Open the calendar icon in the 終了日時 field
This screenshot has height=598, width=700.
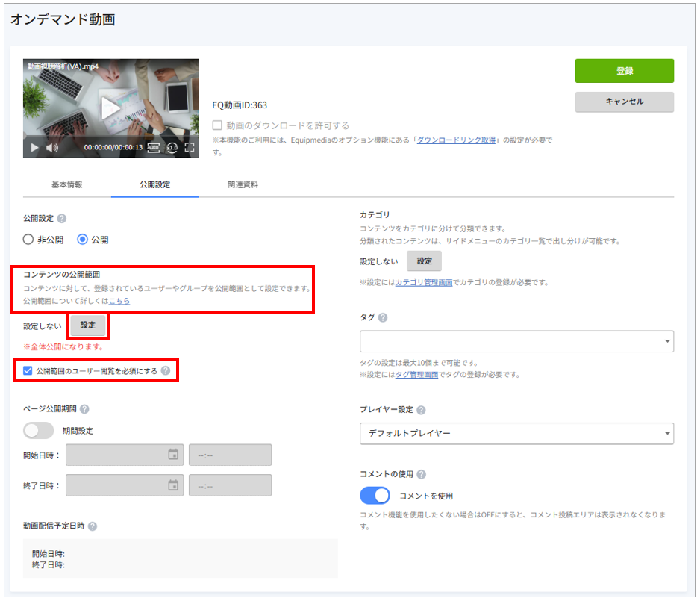click(173, 485)
